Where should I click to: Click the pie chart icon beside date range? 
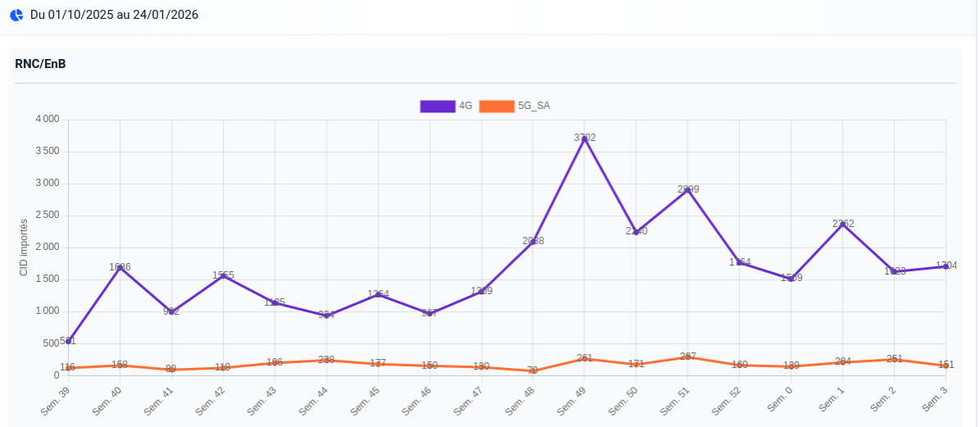[16, 15]
